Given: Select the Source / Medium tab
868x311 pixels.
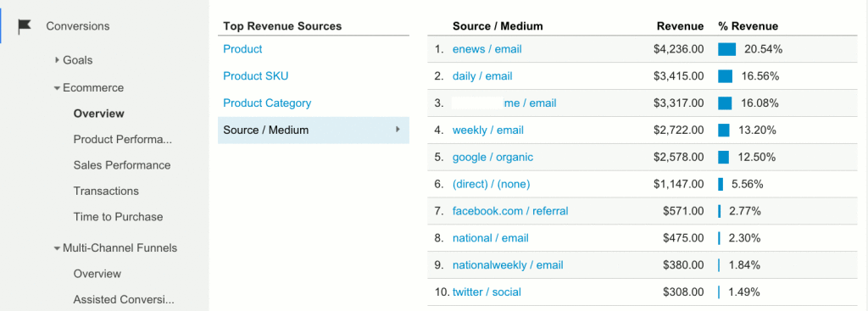Looking at the screenshot, I should pos(314,130).
